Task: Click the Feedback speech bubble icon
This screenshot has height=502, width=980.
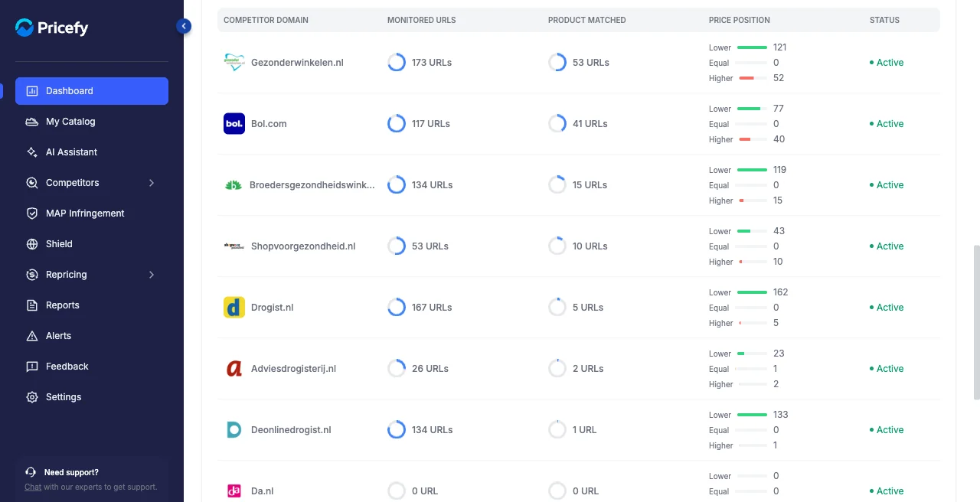Action: click(x=32, y=367)
